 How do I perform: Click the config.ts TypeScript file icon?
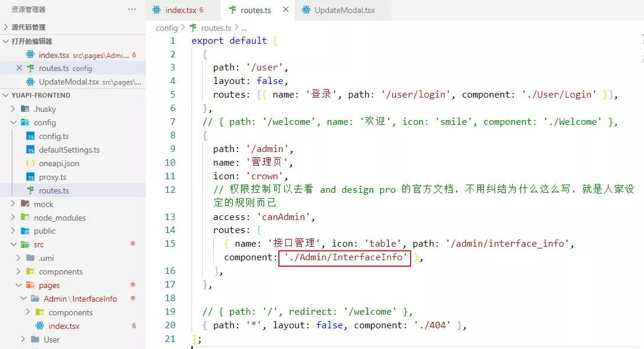[x=30, y=136]
